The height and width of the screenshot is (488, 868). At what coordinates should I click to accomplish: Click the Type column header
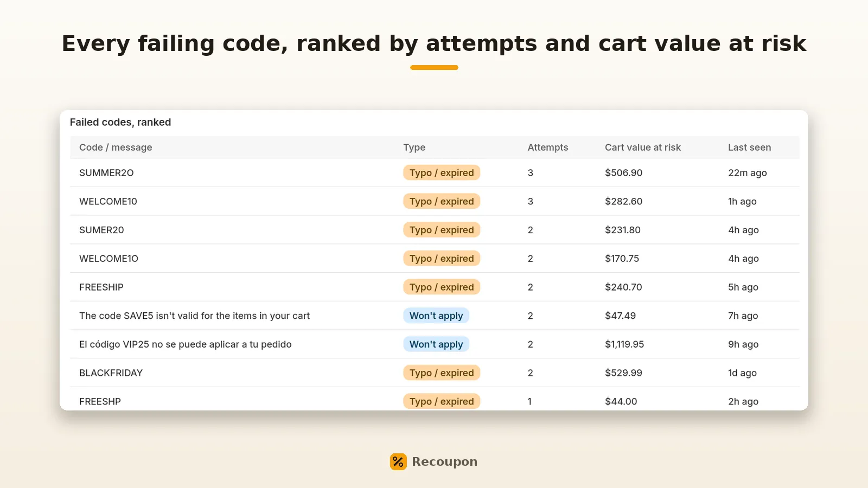point(414,147)
